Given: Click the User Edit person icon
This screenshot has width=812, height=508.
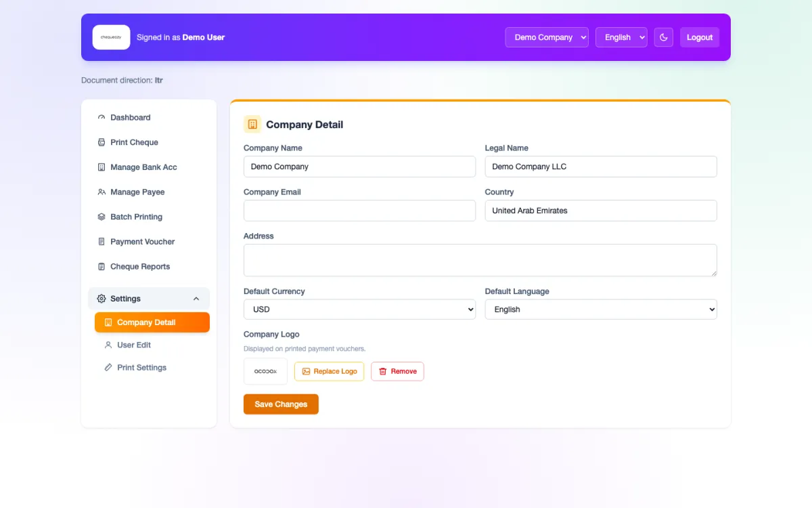Looking at the screenshot, I should [x=108, y=345].
